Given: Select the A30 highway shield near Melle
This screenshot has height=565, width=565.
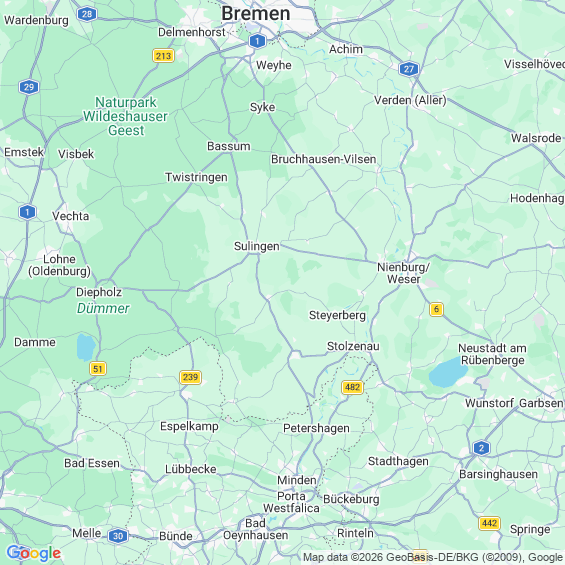Looking at the screenshot, I should click(118, 536).
